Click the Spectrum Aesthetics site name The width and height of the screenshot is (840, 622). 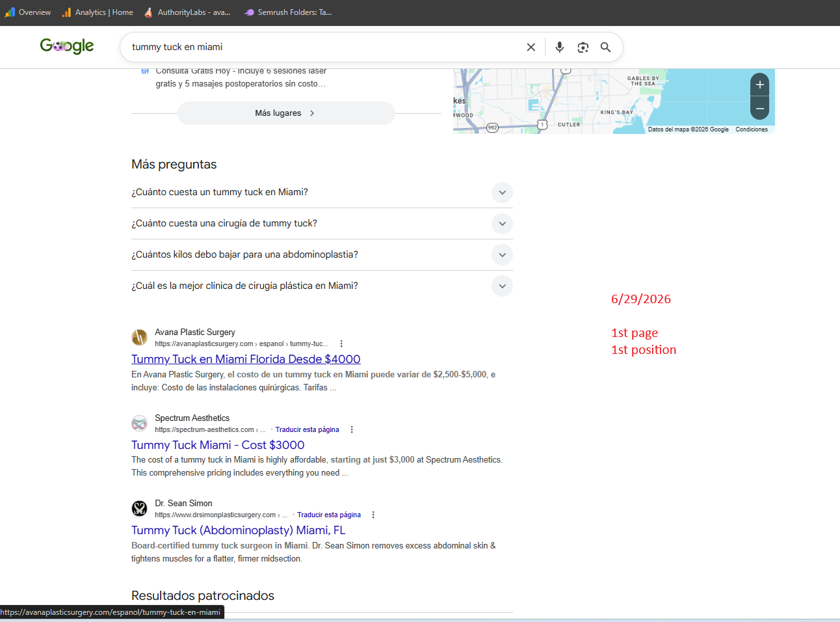point(192,418)
